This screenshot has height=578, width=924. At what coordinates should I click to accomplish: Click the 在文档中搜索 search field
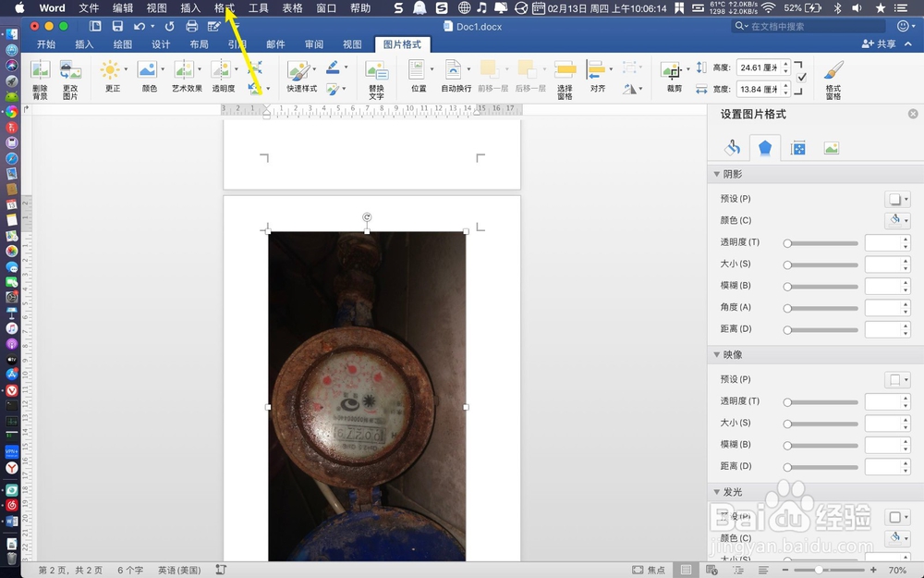pyautogui.click(x=808, y=26)
